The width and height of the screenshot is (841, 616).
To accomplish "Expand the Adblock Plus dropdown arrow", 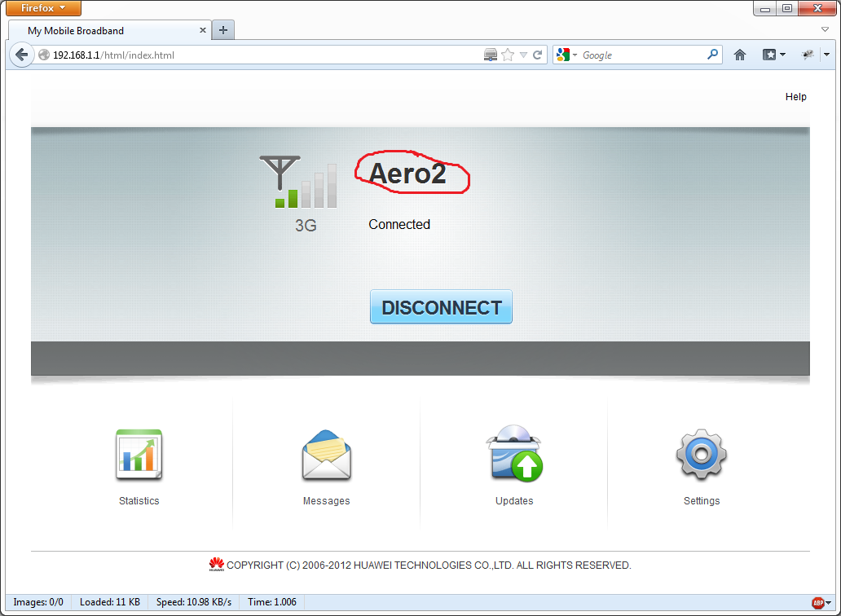I will (x=828, y=603).
